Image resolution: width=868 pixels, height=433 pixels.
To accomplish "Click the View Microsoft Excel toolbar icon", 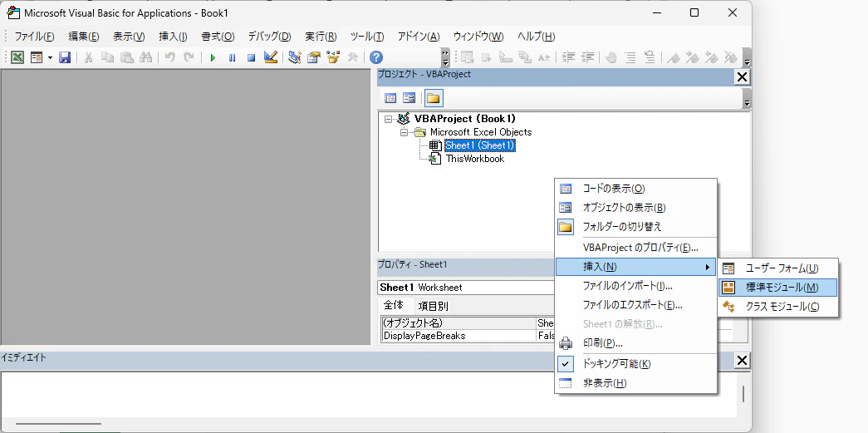I will point(17,57).
